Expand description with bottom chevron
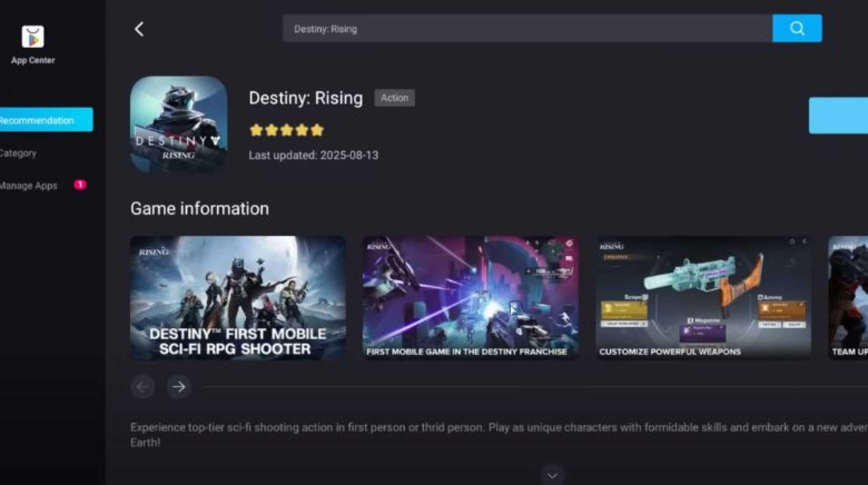Screen dimensions: 868x485 coord(552,476)
